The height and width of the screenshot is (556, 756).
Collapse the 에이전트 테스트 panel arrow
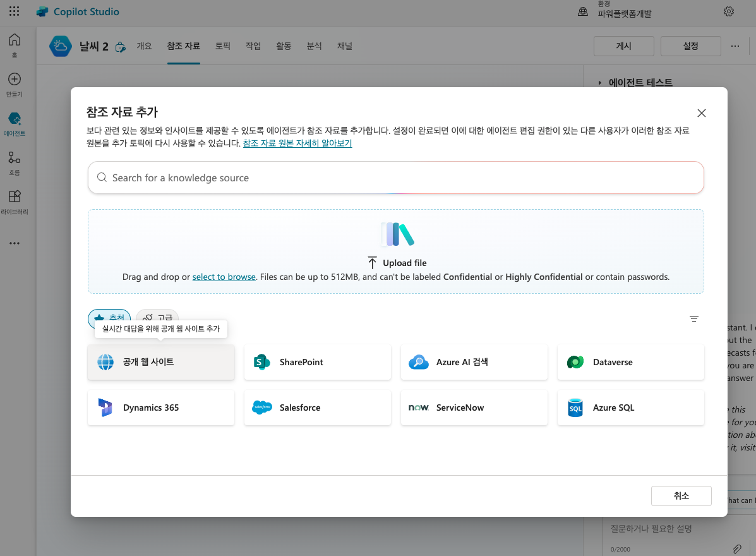coord(600,83)
